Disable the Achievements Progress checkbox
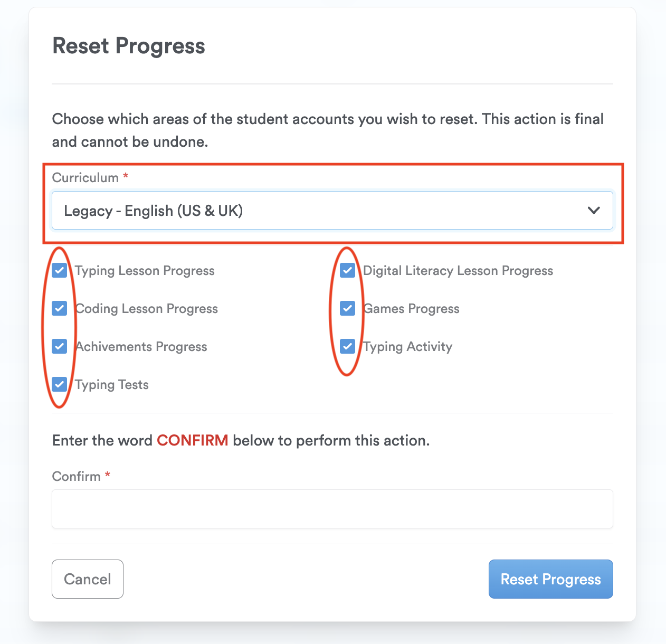The height and width of the screenshot is (644, 666). click(x=60, y=347)
